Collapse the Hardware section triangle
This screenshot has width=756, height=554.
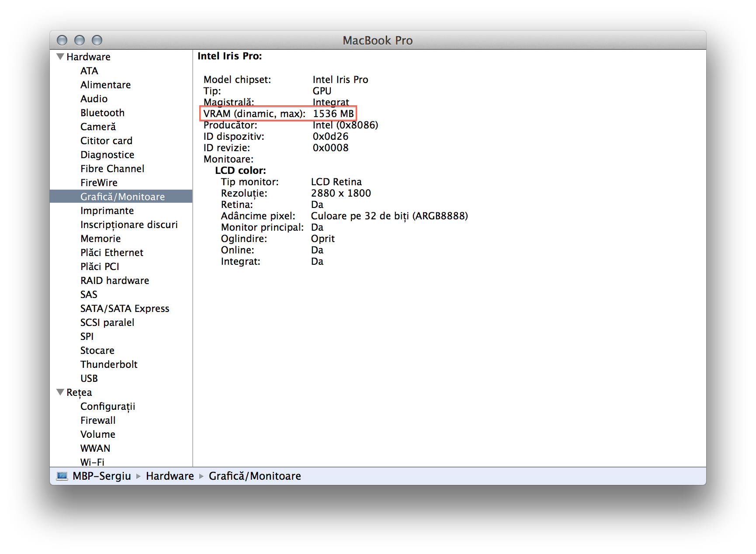coord(60,56)
